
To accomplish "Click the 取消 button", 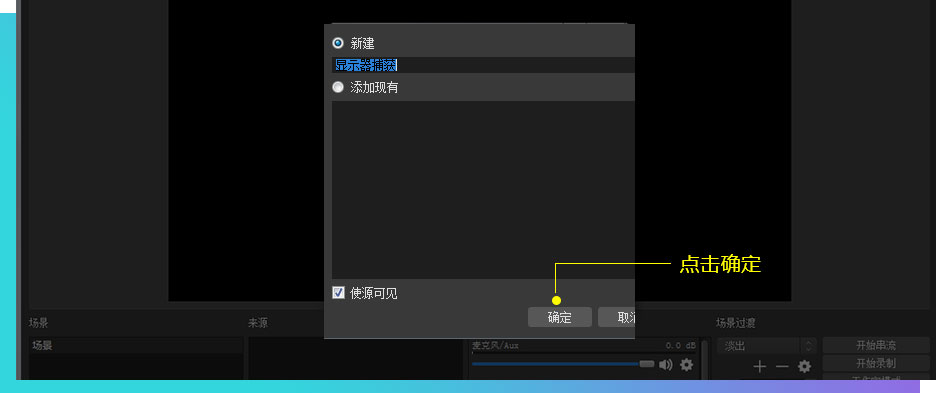I will pos(617,317).
